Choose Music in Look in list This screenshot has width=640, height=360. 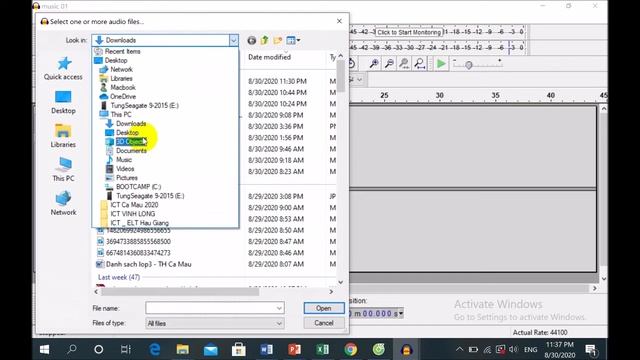[124, 160]
